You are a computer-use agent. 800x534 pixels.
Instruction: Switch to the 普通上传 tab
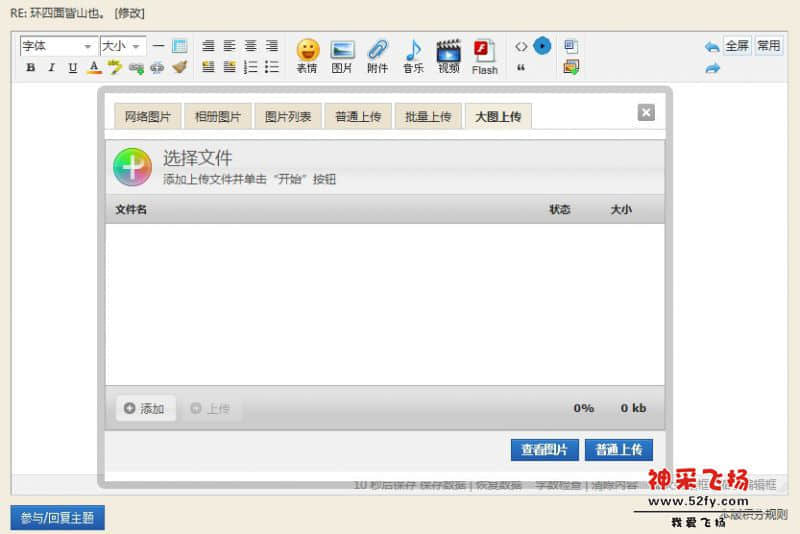click(358, 116)
